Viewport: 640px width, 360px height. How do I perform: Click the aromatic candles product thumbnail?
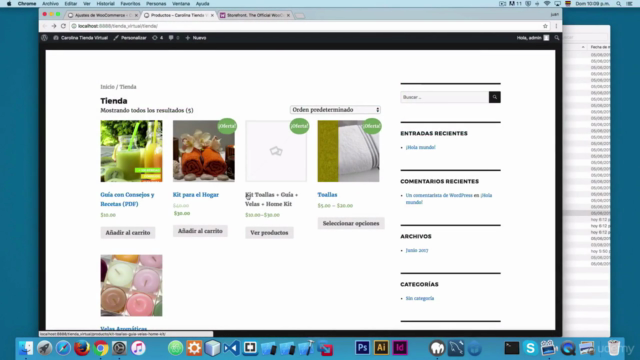pos(131,286)
